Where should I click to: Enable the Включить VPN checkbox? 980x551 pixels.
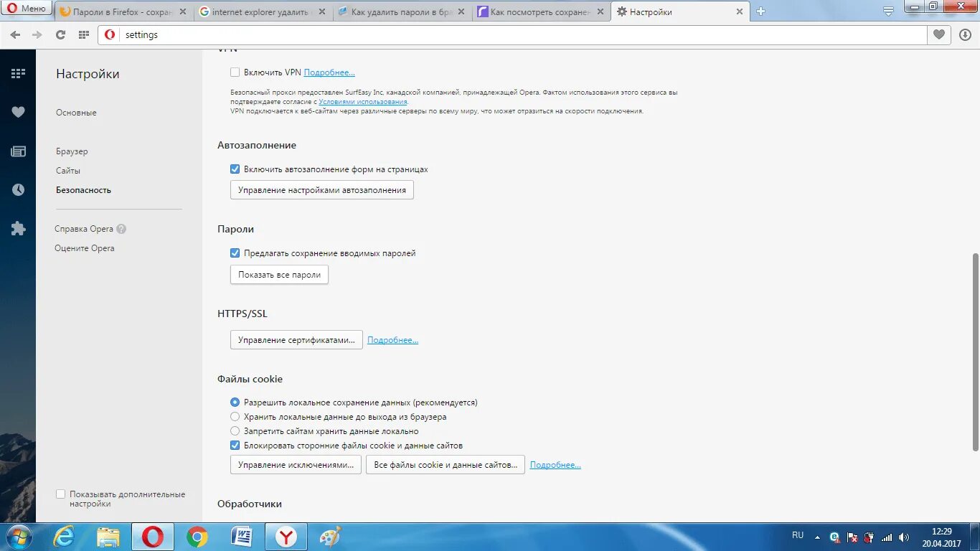pyautogui.click(x=235, y=72)
